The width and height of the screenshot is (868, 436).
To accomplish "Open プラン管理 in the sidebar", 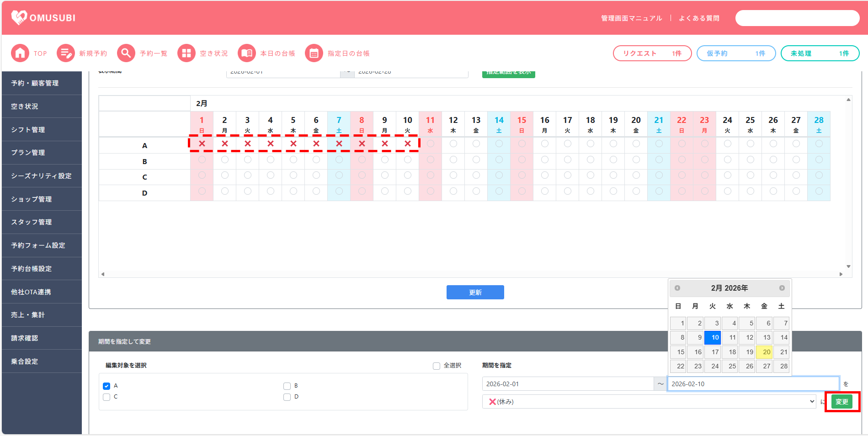I will point(28,153).
